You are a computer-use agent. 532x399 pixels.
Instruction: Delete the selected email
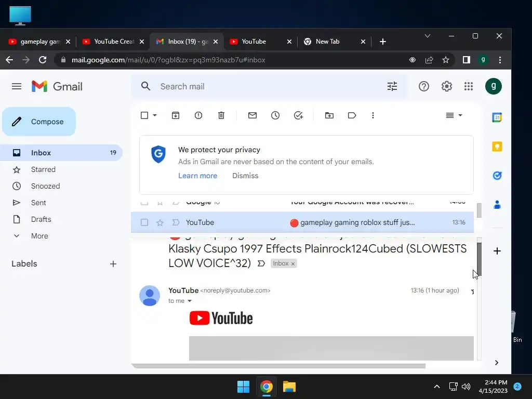221,115
